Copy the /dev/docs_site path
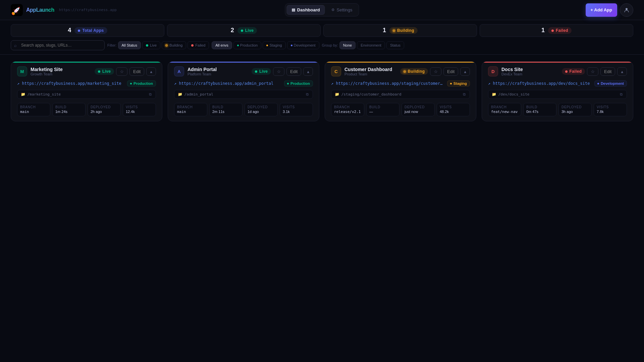Image resolution: width=644 pixels, height=362 pixels. (621, 95)
